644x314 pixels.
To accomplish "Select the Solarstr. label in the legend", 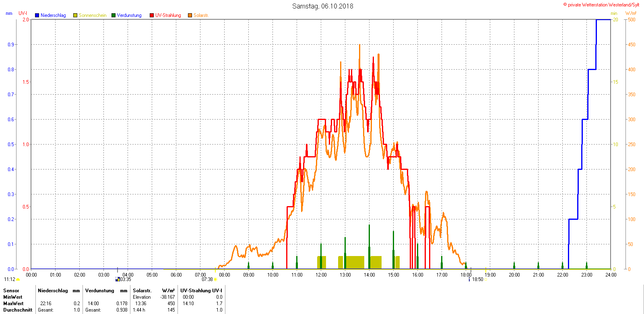I will tap(201, 15).
